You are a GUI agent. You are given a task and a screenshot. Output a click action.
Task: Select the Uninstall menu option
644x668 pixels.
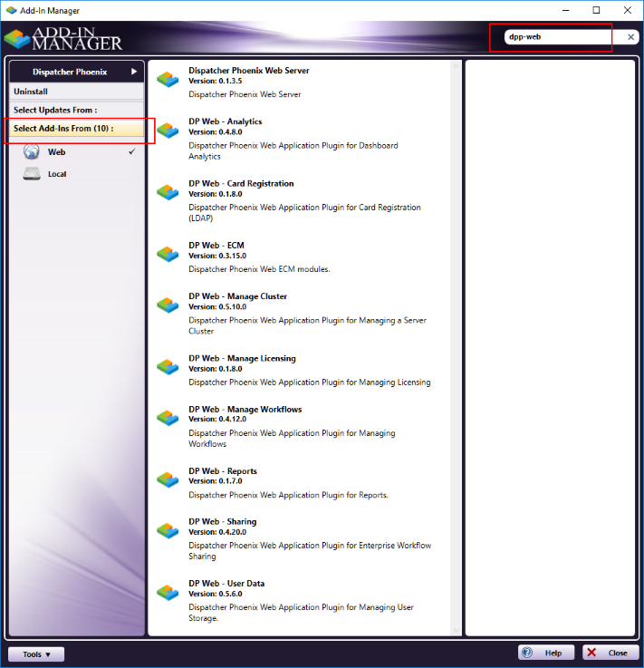click(77, 92)
